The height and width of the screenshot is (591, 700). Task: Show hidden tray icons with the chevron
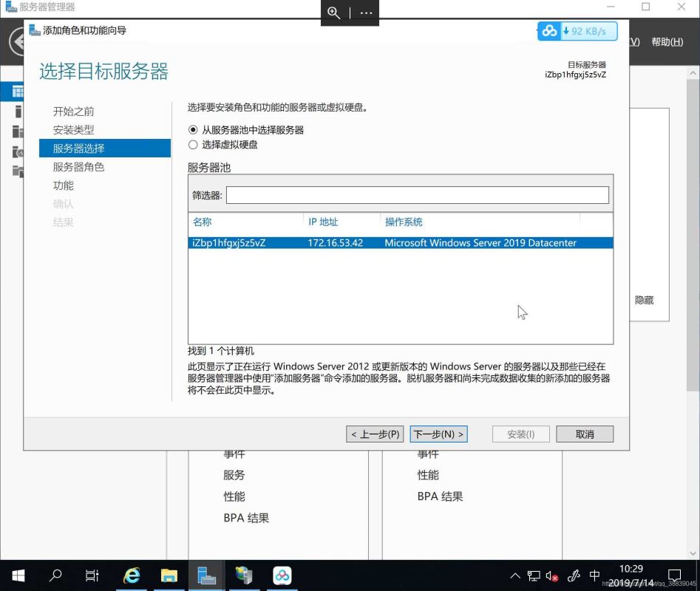(x=515, y=575)
